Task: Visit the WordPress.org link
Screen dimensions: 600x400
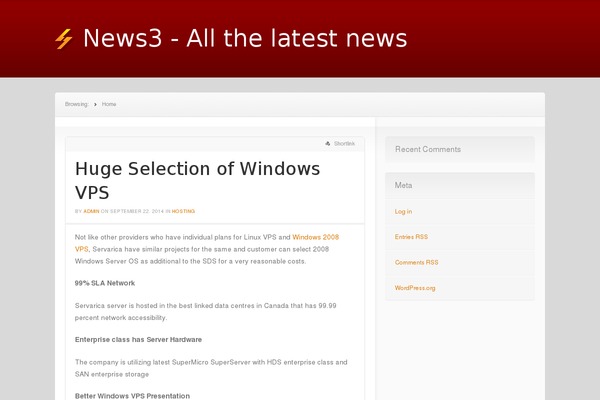Action: point(415,288)
